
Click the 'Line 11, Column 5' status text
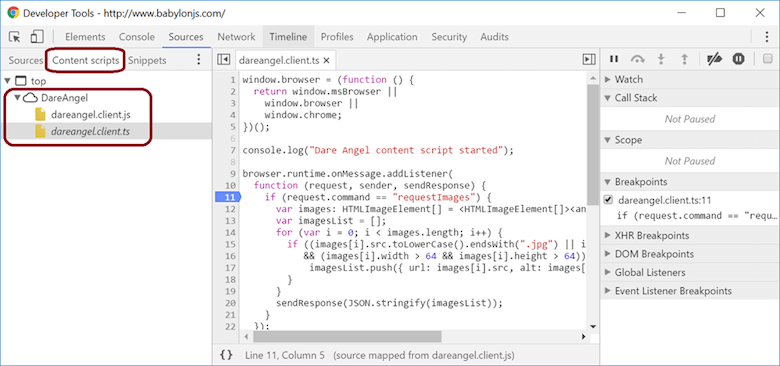pos(285,356)
